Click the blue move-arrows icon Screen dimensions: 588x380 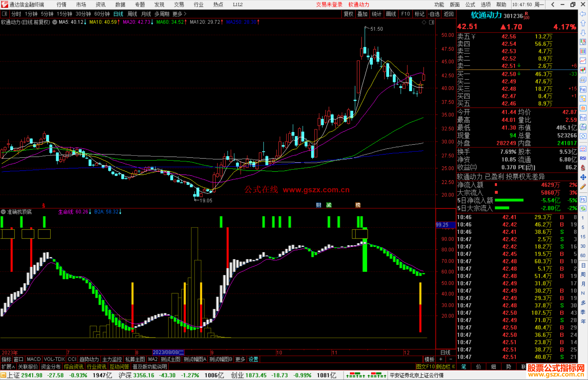(x=583, y=177)
